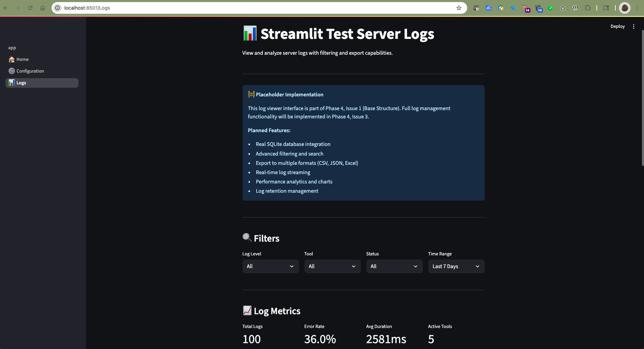The height and width of the screenshot is (349, 644).
Task: Click the gear icon next to Configuration
Action: (x=11, y=71)
